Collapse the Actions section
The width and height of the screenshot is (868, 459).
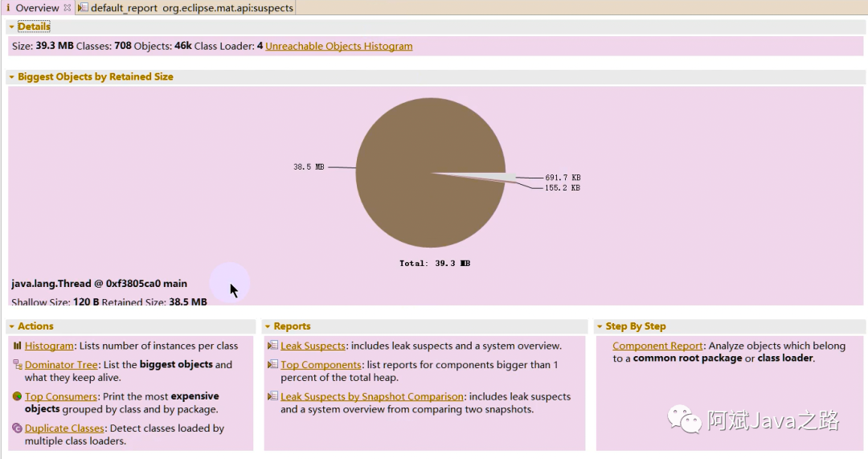coord(11,326)
